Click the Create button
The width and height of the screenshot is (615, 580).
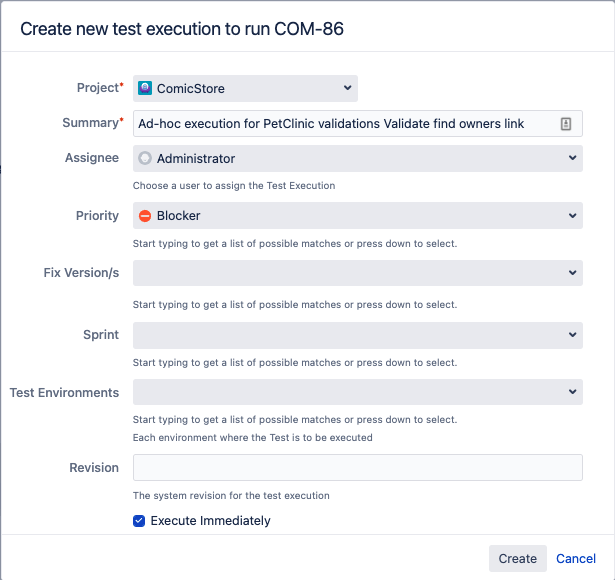pos(518,558)
